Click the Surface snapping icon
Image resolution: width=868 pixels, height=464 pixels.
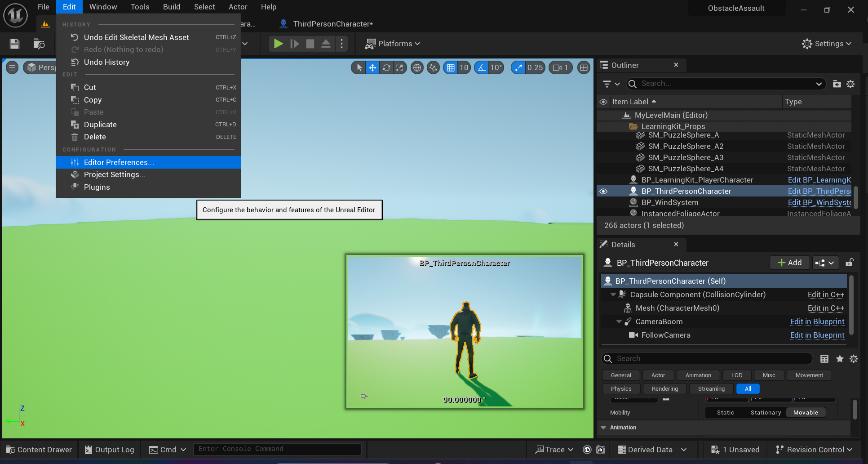click(433, 67)
